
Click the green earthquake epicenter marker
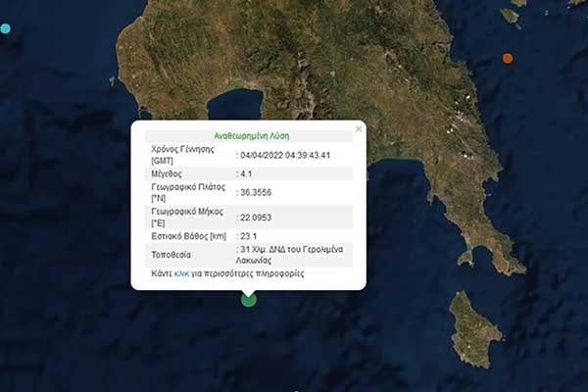[x=249, y=299]
